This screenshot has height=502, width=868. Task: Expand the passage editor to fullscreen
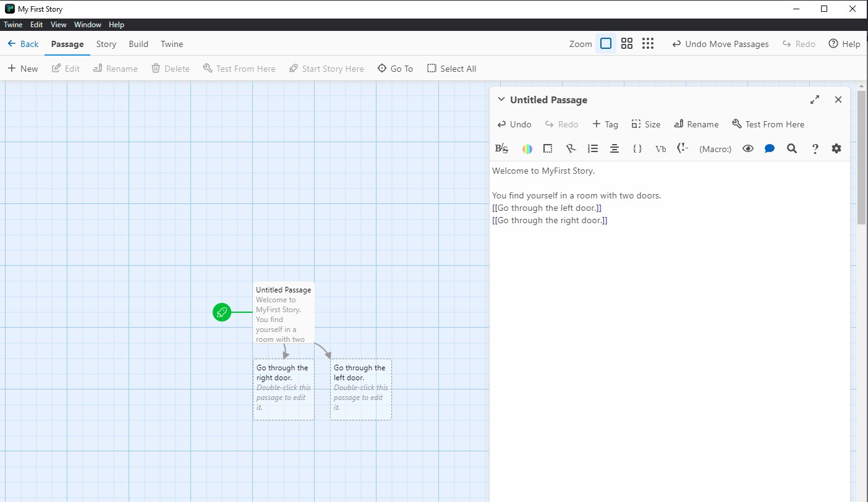pos(814,99)
